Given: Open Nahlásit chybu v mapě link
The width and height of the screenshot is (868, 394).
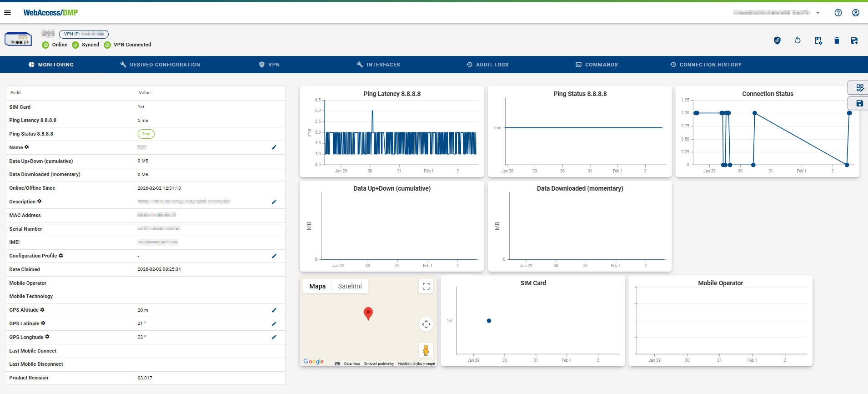Looking at the screenshot, I should pyautogui.click(x=416, y=364).
